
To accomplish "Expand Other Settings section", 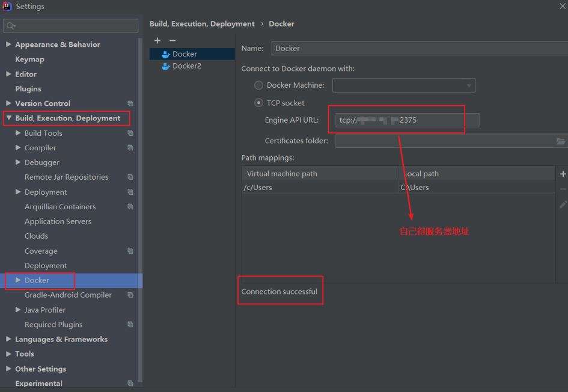I will click(8, 369).
